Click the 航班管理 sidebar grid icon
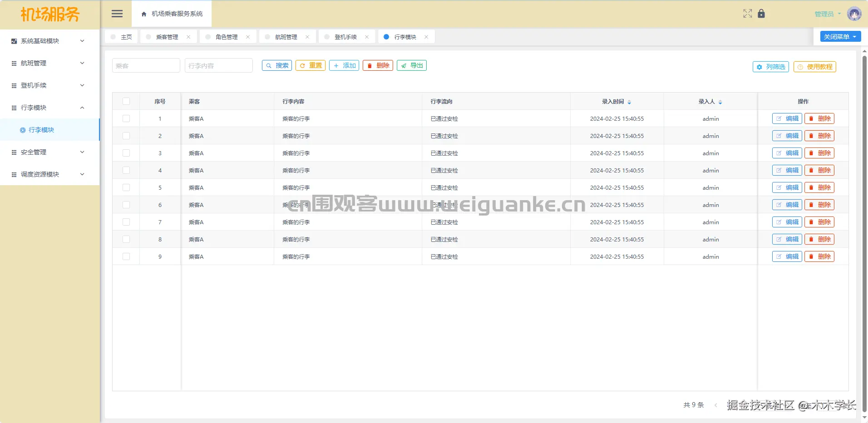Image resolution: width=868 pixels, height=423 pixels. click(x=14, y=63)
